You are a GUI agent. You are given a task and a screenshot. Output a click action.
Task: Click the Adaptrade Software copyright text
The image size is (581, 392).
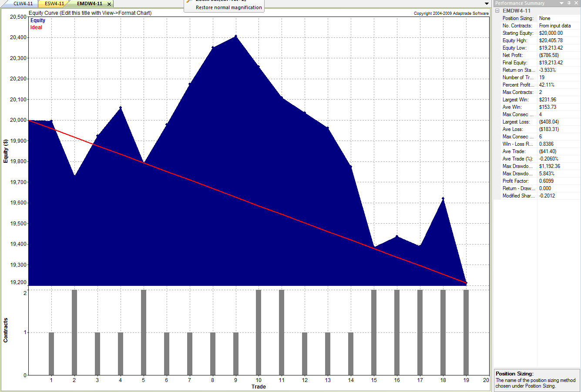pos(451,13)
